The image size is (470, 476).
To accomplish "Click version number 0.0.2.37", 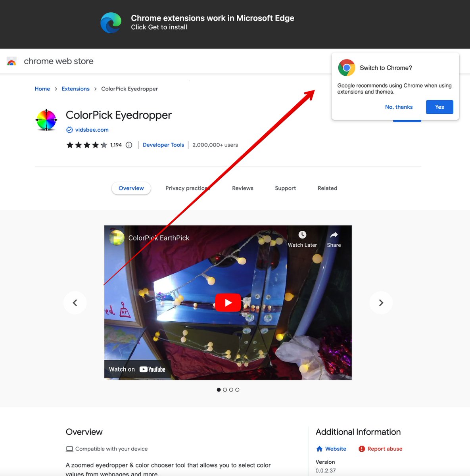I will point(326,471).
